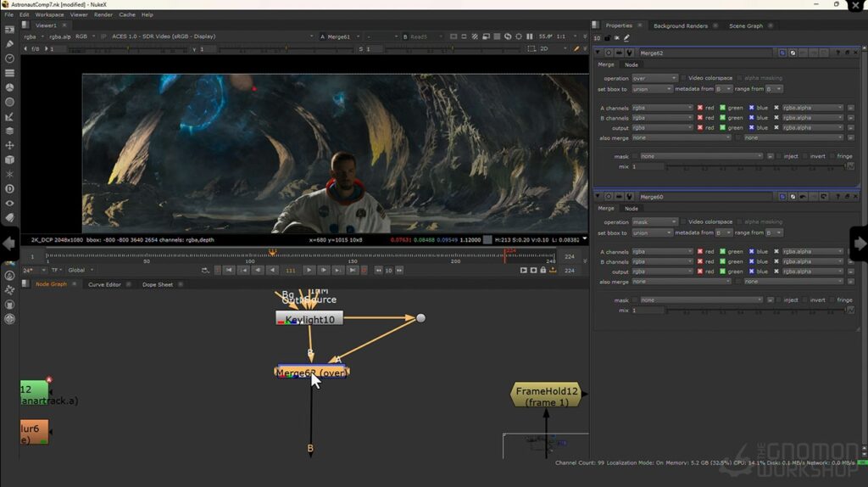Switch to Node tab in Merge62 panel
This screenshot has height=487, width=868.
(x=631, y=64)
